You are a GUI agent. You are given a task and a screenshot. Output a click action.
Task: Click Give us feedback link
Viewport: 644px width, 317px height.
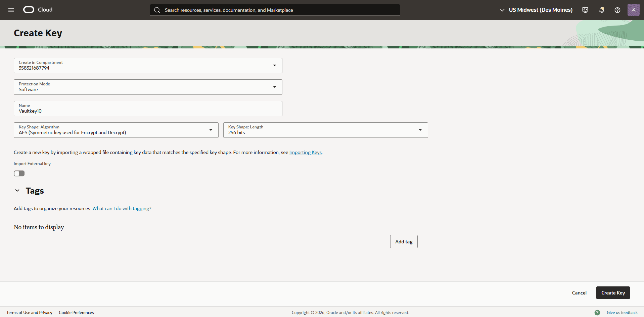tap(622, 313)
